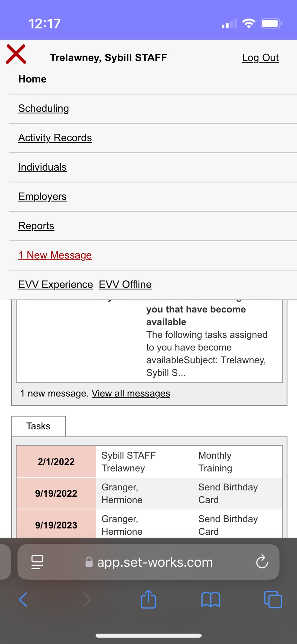Open the EVV Experience link
This screenshot has width=297, height=644.
[56, 284]
